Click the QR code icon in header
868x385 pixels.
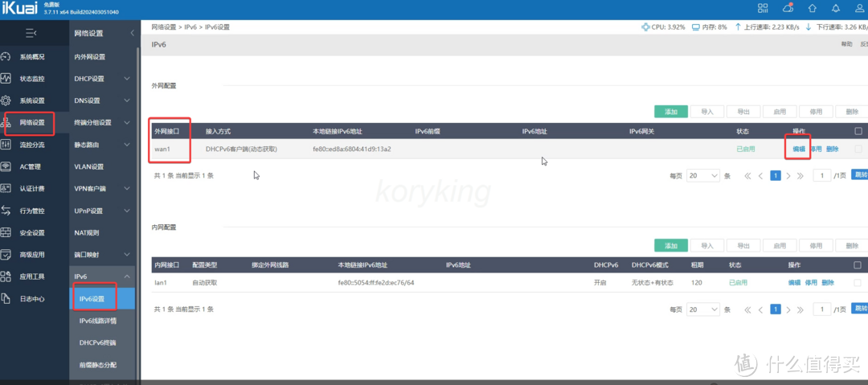point(763,8)
